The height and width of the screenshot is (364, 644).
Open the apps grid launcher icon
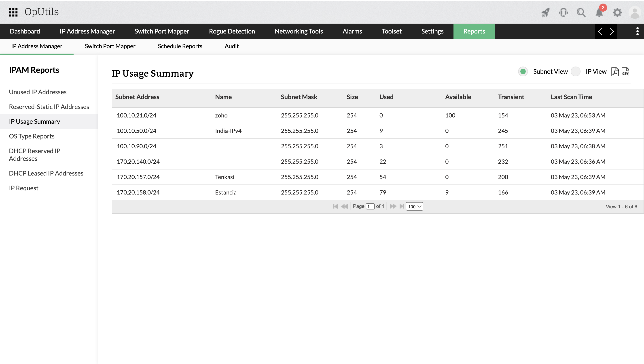pyautogui.click(x=13, y=12)
